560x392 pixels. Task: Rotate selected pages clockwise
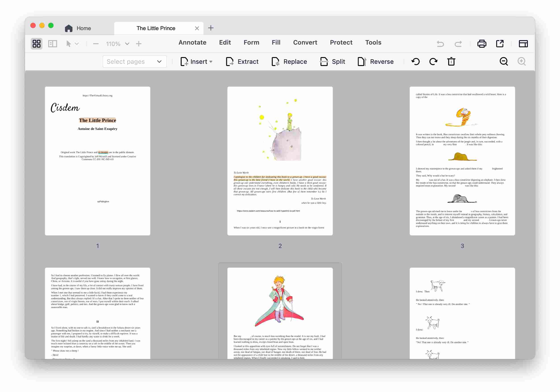pos(433,62)
